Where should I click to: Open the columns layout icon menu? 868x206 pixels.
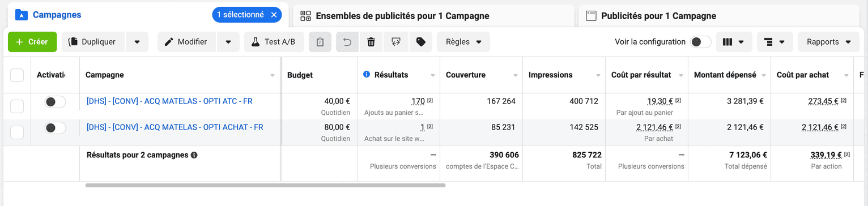tap(734, 42)
